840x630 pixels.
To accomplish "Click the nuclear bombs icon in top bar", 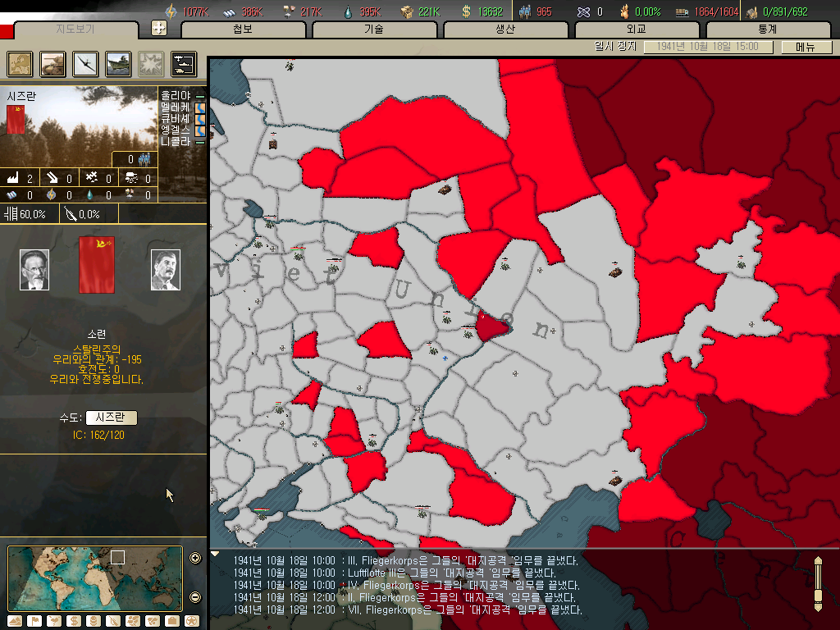I will (583, 11).
